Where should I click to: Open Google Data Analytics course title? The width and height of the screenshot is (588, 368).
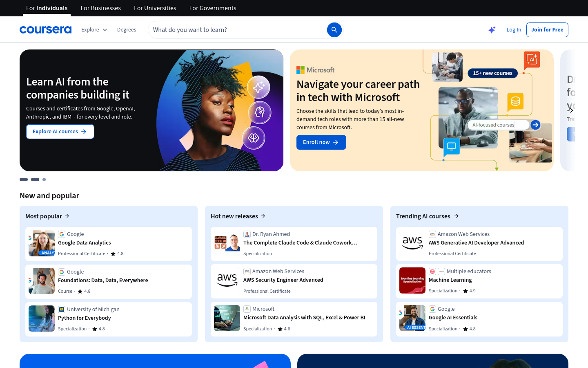click(x=85, y=243)
